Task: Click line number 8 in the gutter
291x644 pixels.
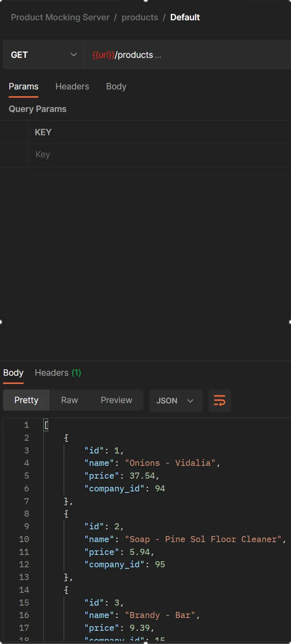Action: (26, 514)
